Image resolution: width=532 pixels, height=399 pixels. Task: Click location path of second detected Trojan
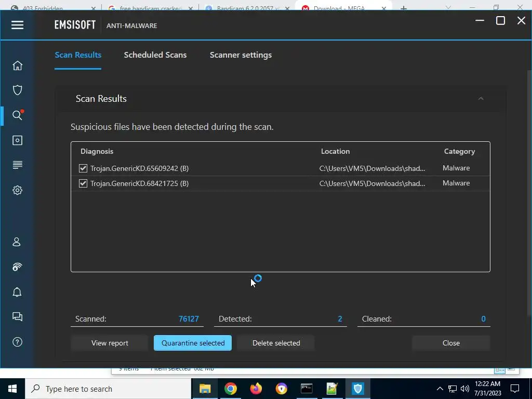[x=372, y=183]
